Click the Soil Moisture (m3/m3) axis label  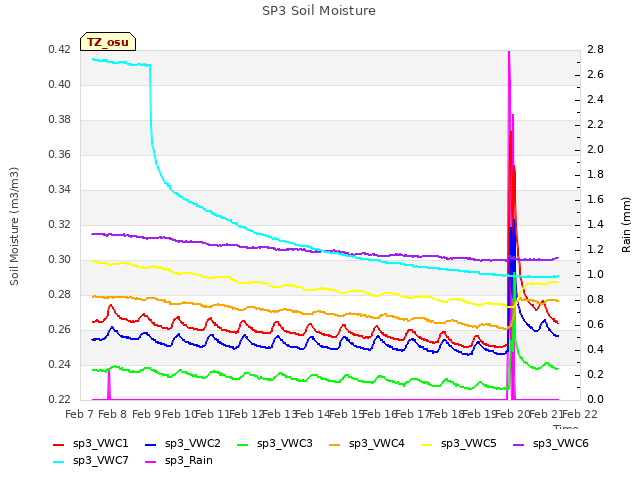pyautogui.click(x=14, y=226)
